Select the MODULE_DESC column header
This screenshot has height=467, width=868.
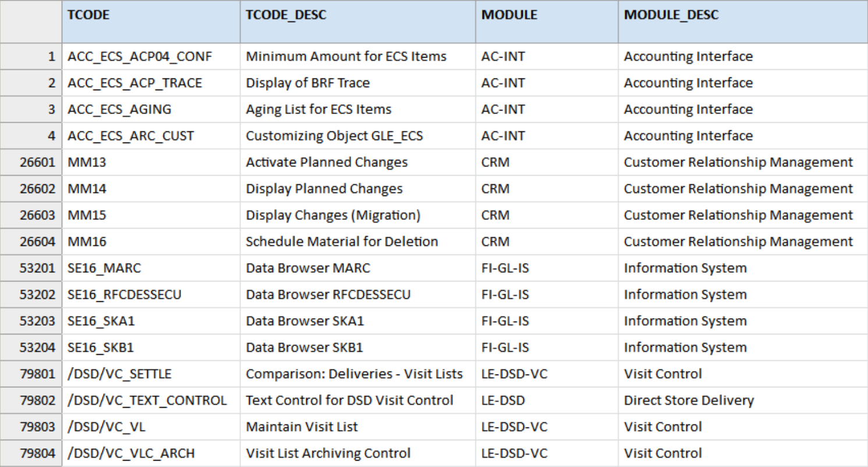(x=742, y=22)
